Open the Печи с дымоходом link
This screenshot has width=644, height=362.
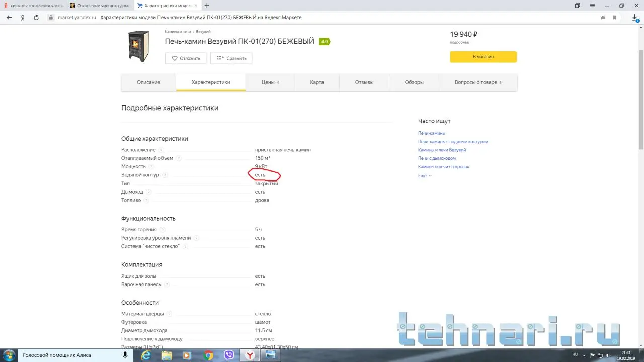pos(437,158)
